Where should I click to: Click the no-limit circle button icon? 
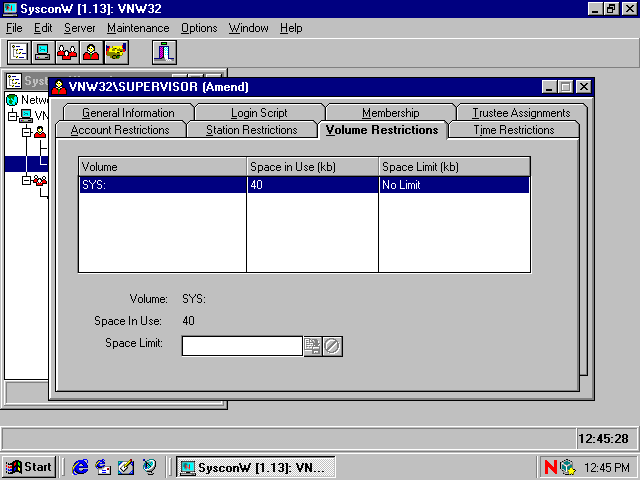click(x=332, y=346)
